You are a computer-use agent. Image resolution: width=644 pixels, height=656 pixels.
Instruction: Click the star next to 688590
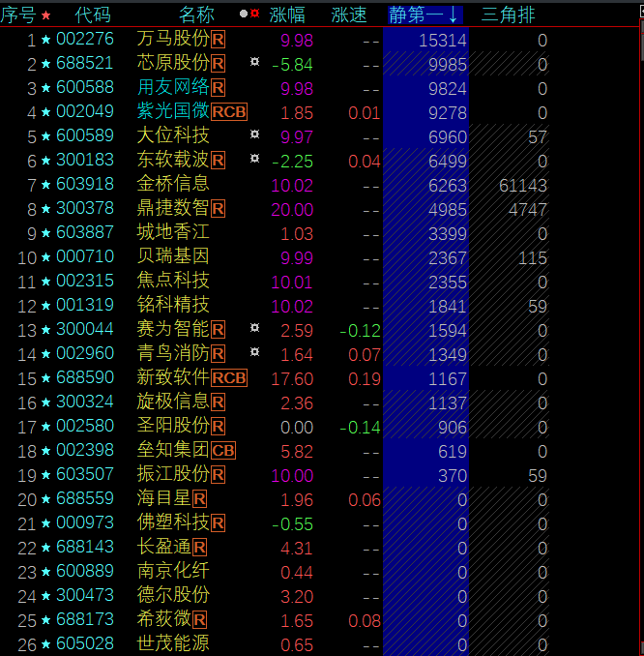[46, 378]
